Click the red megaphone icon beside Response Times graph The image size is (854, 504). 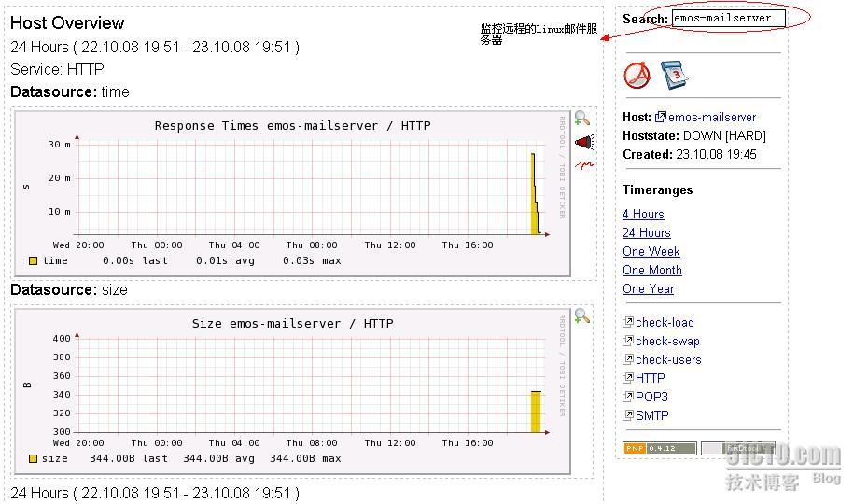(x=583, y=143)
